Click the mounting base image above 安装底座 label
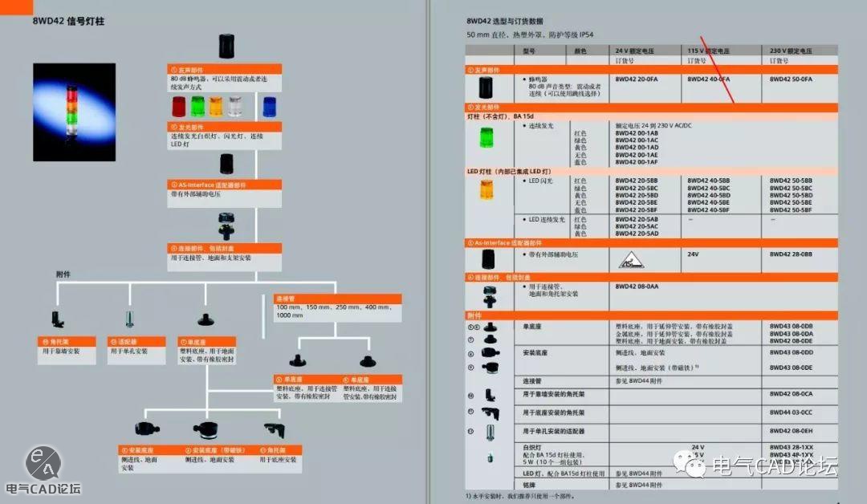This screenshot has height=504, width=867. pyautogui.click(x=147, y=429)
